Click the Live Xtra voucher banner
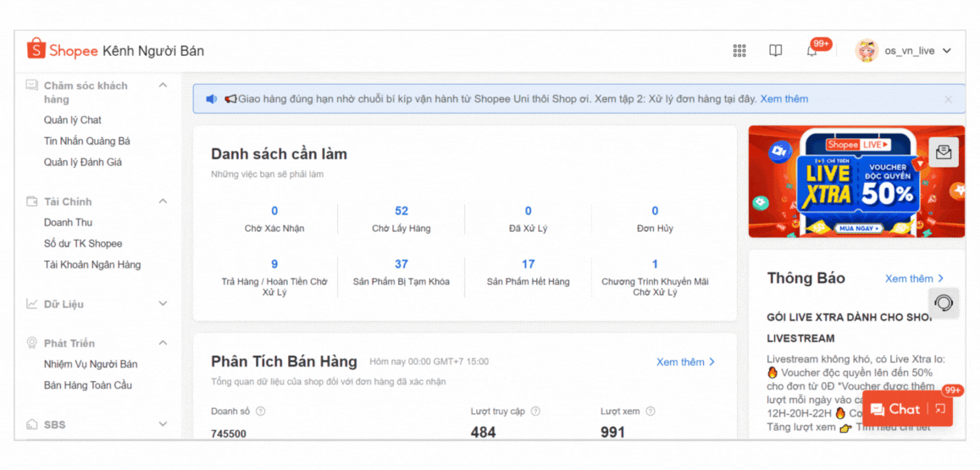The width and height of the screenshot is (980, 470). point(855,182)
